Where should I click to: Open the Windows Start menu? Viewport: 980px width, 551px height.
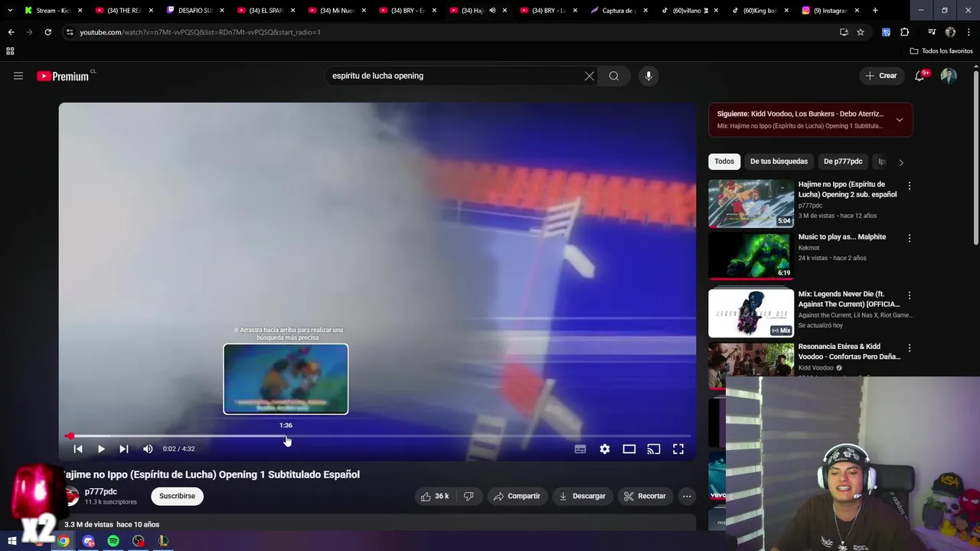tap(11, 541)
